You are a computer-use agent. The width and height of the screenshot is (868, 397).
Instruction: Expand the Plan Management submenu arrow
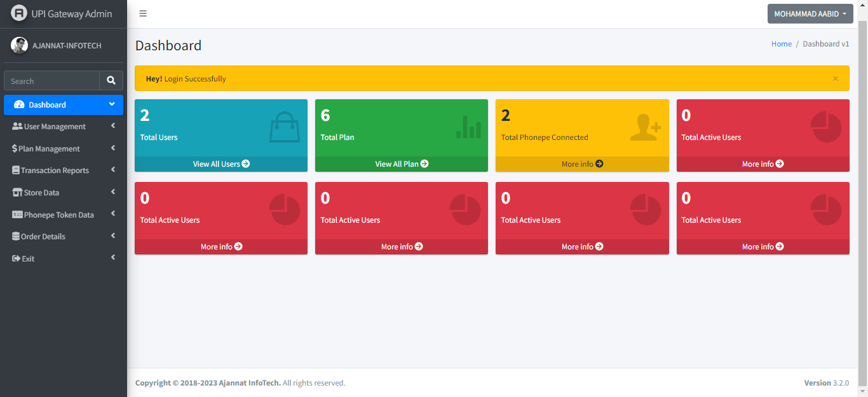pyautogui.click(x=112, y=148)
